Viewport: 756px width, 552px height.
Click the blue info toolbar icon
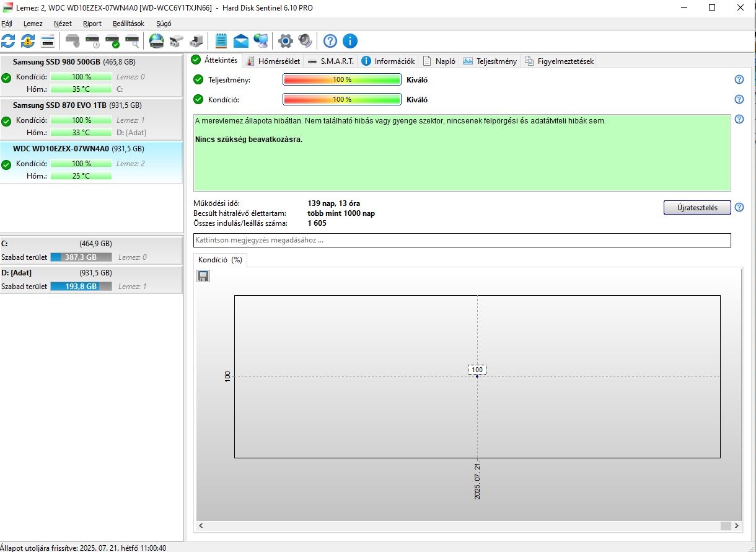tap(350, 42)
